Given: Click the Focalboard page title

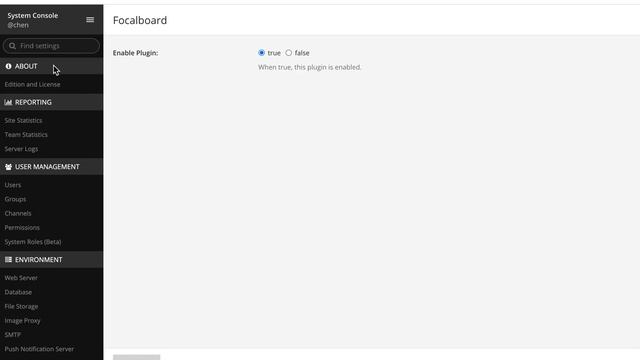Looking at the screenshot, I should point(140,20).
